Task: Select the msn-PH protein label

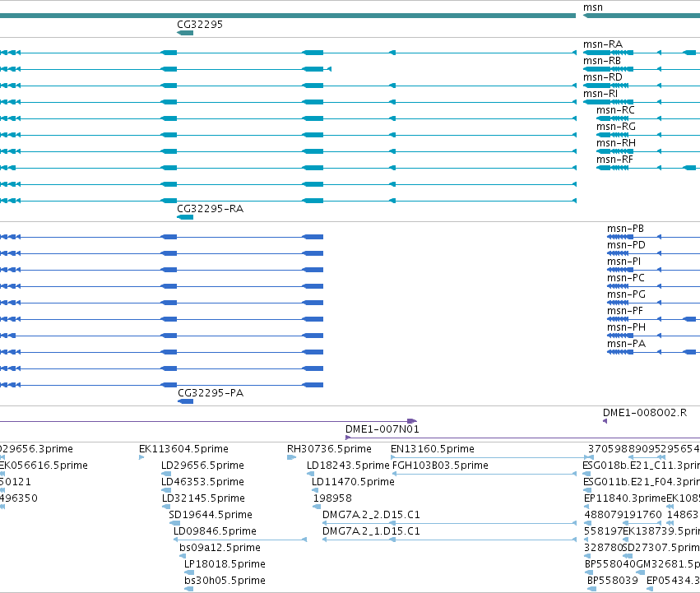Action: [x=626, y=327]
